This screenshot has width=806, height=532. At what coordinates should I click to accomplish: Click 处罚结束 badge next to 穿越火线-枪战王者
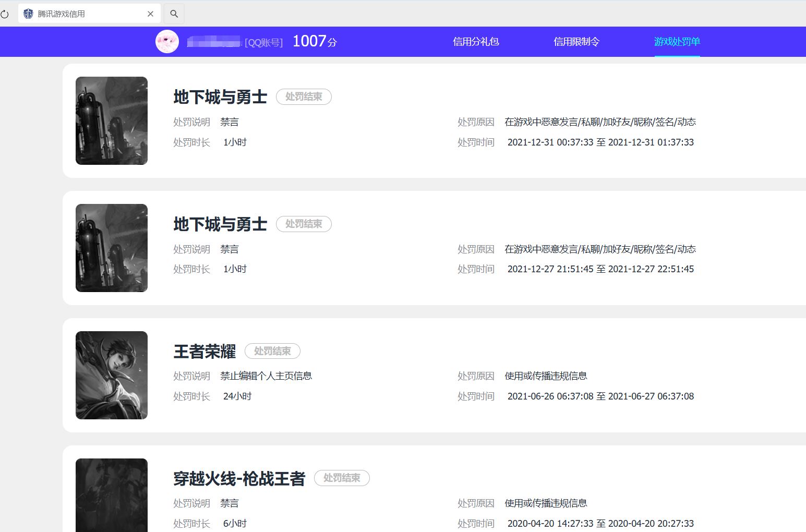(342, 478)
